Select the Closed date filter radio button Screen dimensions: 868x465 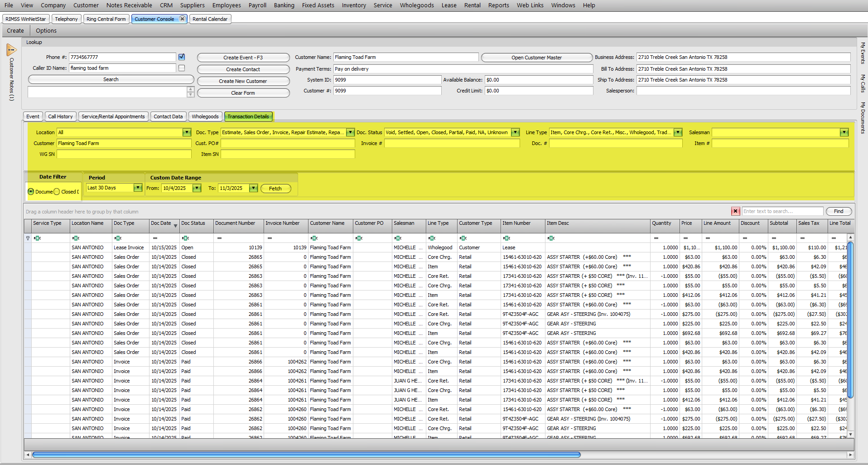(x=57, y=192)
